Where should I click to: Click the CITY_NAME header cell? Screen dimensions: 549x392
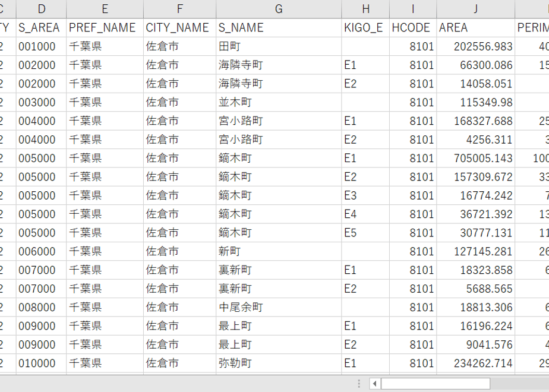pyautogui.click(x=179, y=28)
